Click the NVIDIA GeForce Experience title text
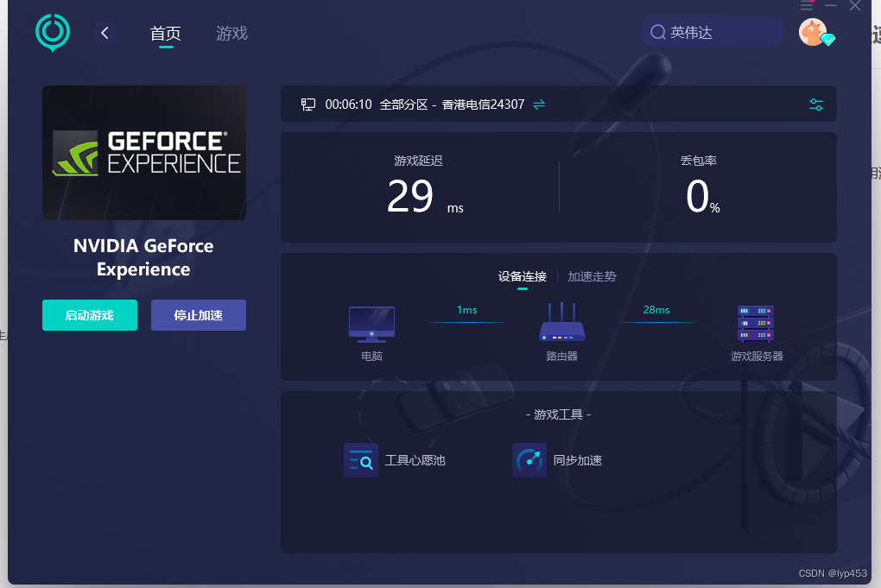This screenshot has width=881, height=588. pyautogui.click(x=143, y=257)
